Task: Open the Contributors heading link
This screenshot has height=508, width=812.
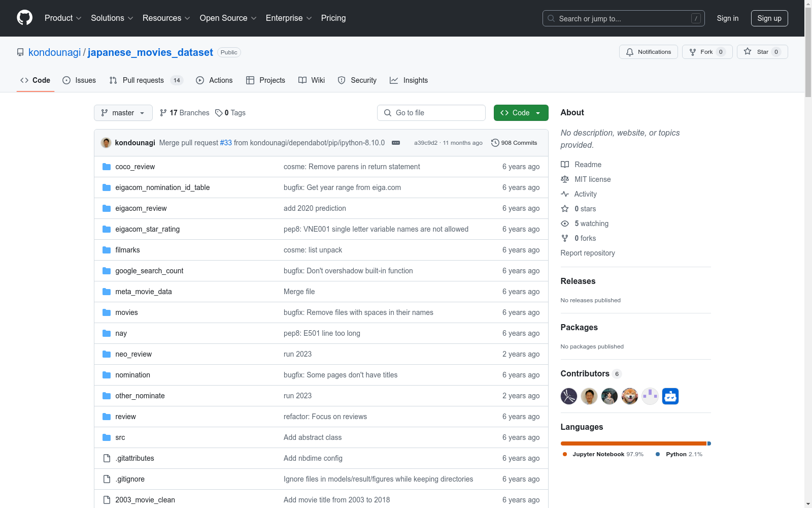Action: [x=591, y=373]
